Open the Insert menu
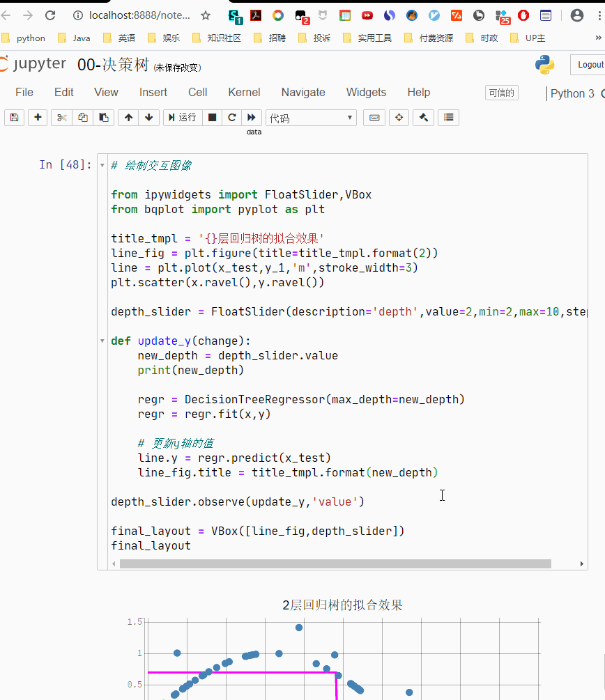Screen dimensions: 605x700 [153, 93]
